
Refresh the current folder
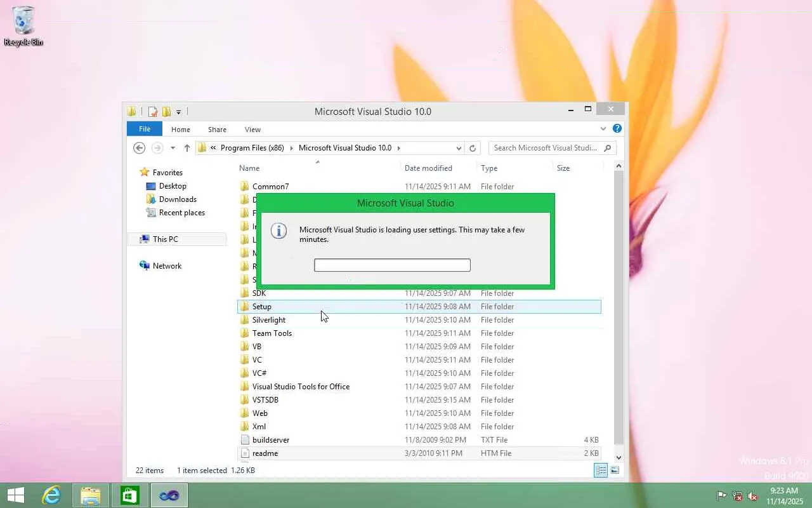coord(473,148)
